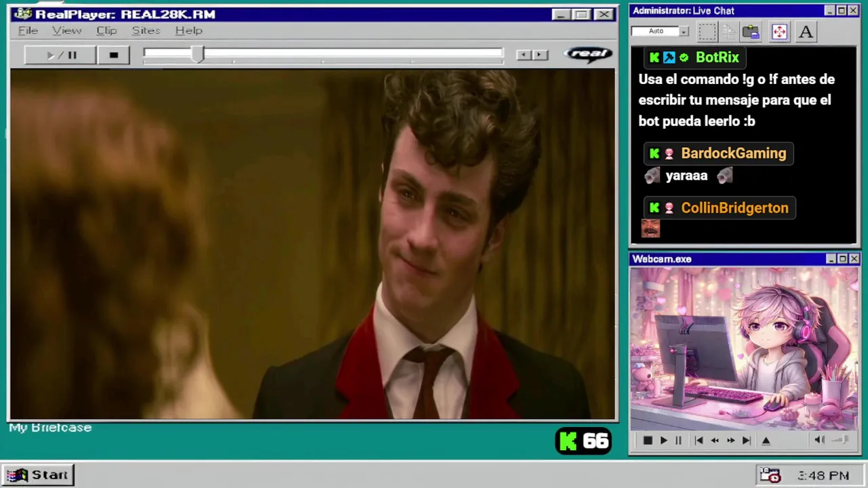Open the View menu
Screen dimensions: 868x488
click(66, 30)
